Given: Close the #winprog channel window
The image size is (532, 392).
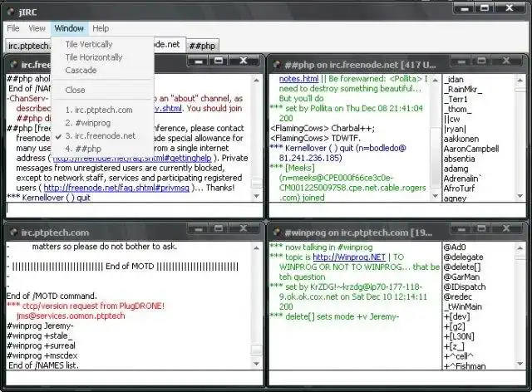Looking at the screenshot, I should click(506, 229).
